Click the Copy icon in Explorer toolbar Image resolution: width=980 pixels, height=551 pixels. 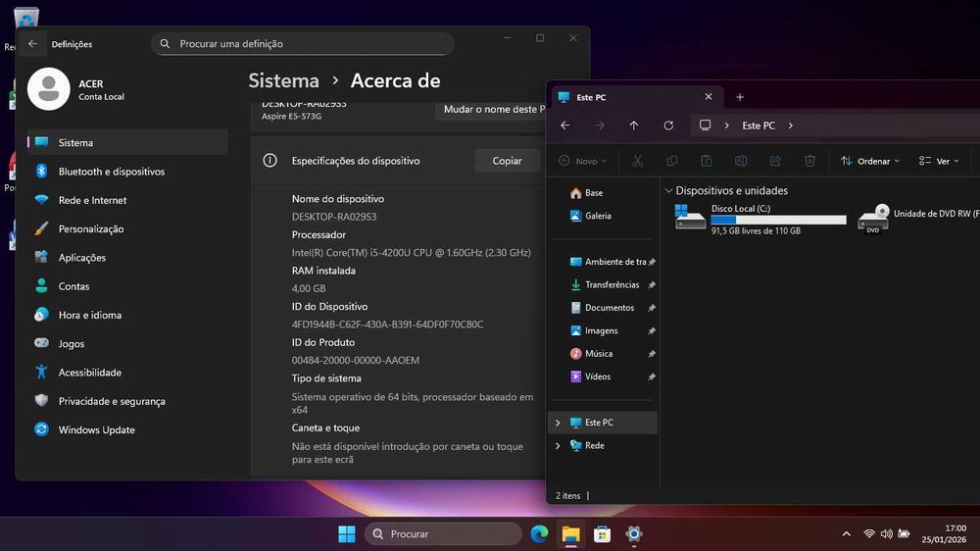pyautogui.click(x=672, y=161)
